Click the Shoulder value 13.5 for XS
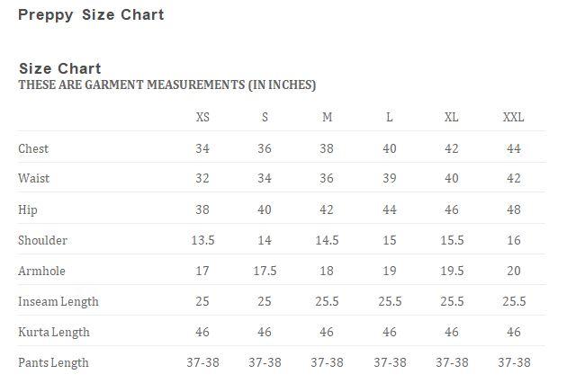This screenshot has height=392, width=567. pyautogui.click(x=202, y=240)
